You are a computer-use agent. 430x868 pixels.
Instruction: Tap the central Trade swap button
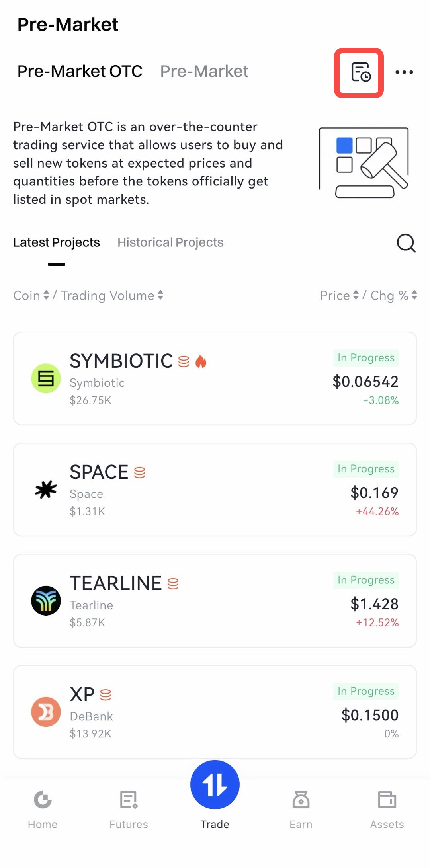point(215,784)
